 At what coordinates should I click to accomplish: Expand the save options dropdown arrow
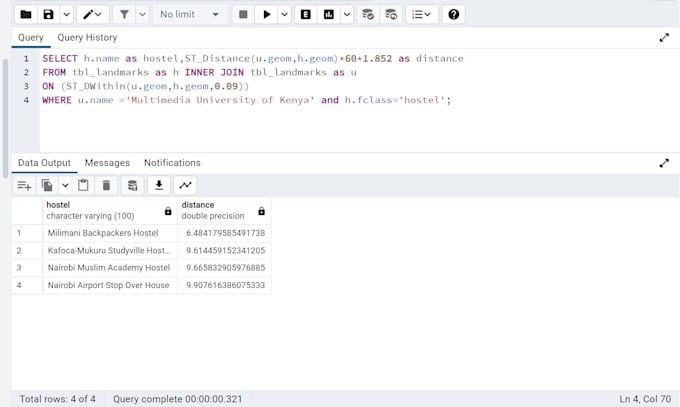[x=66, y=14]
